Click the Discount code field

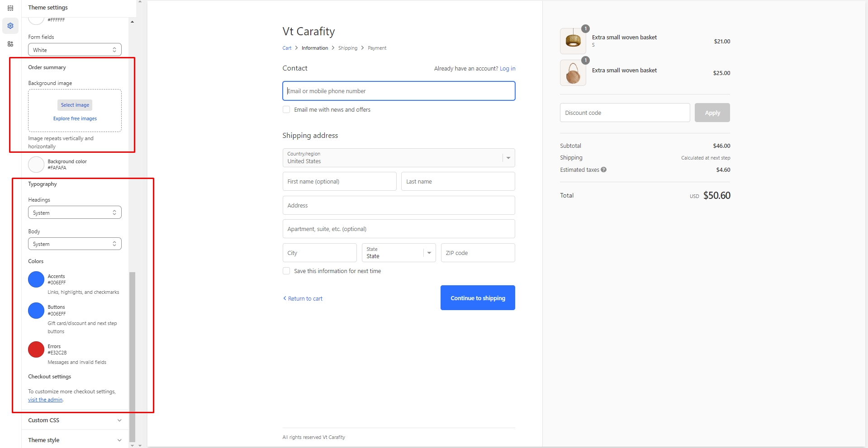[x=625, y=113]
